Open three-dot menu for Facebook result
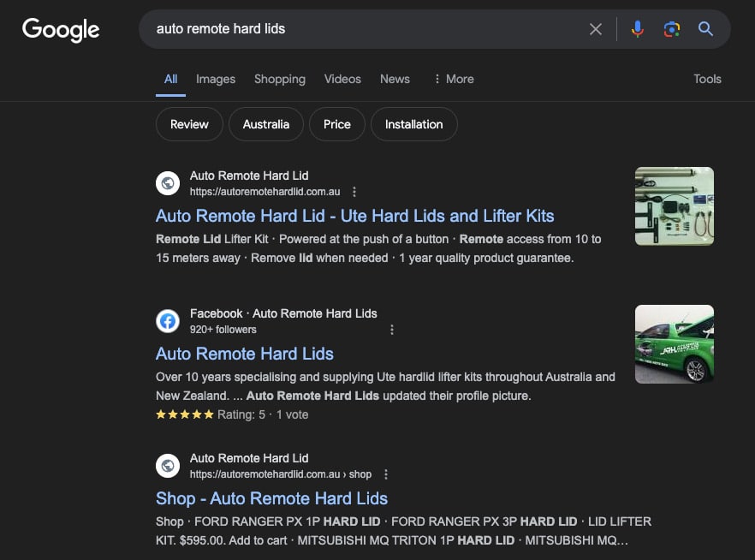This screenshot has height=560, width=755. pos(391,330)
